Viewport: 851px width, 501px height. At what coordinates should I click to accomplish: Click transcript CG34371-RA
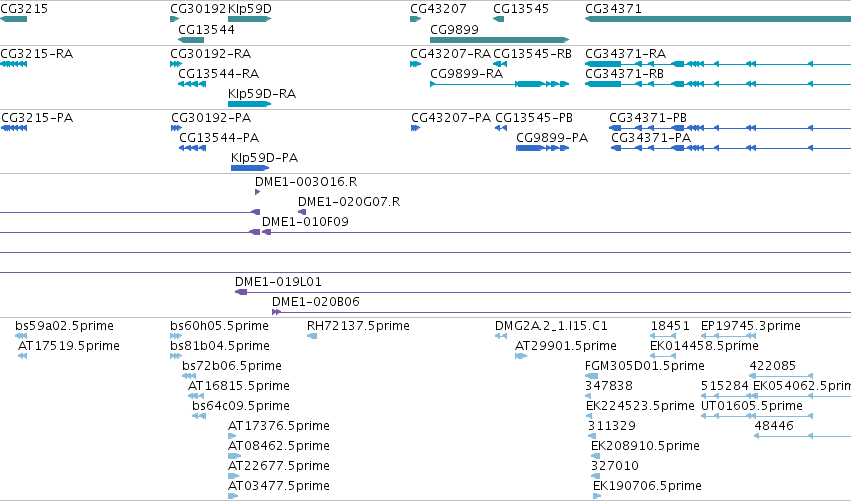tap(625, 54)
